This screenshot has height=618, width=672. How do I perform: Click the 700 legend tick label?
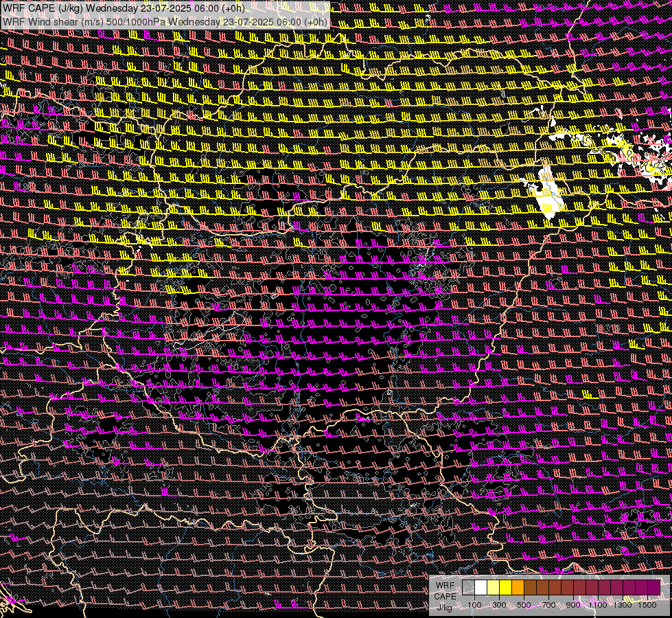[548, 605]
